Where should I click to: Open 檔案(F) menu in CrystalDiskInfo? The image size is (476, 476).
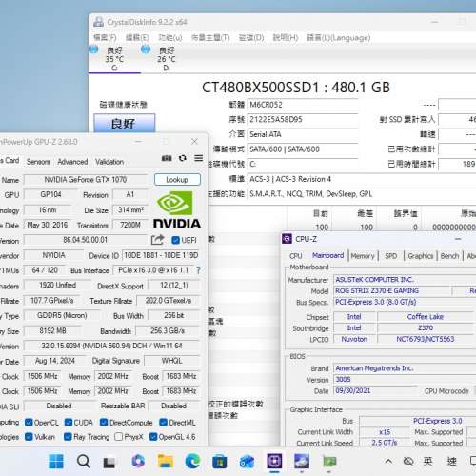point(105,38)
